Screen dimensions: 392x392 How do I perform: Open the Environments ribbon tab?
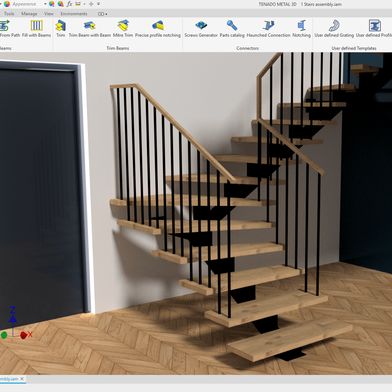coord(74,14)
